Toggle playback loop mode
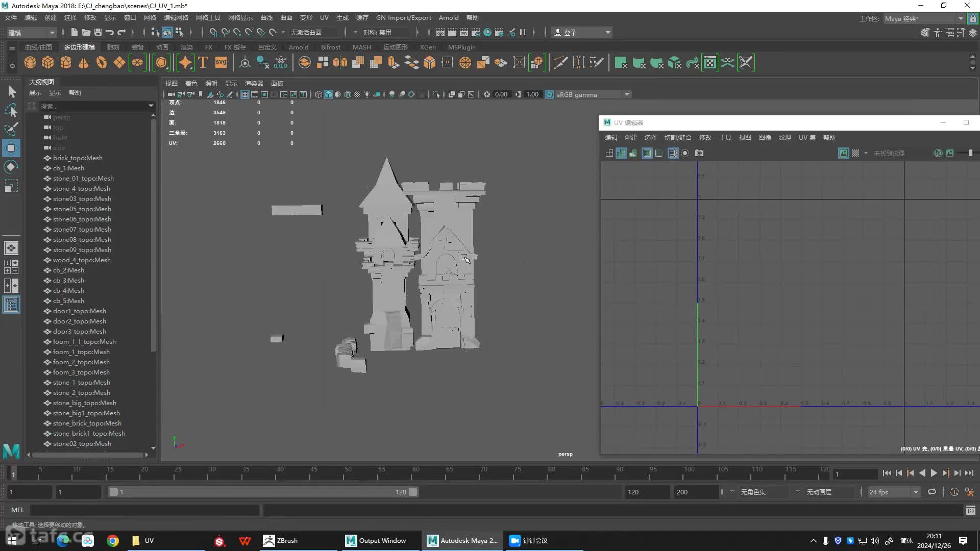The image size is (980, 551). 932,492
